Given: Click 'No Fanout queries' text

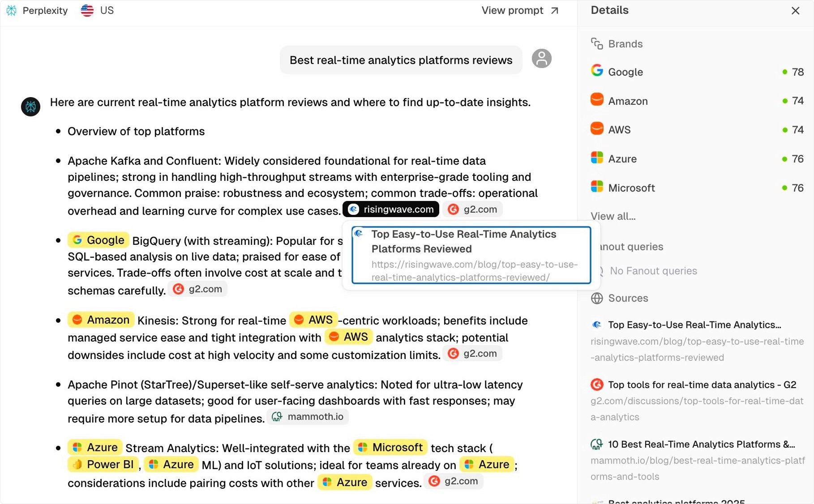Looking at the screenshot, I should click(653, 271).
